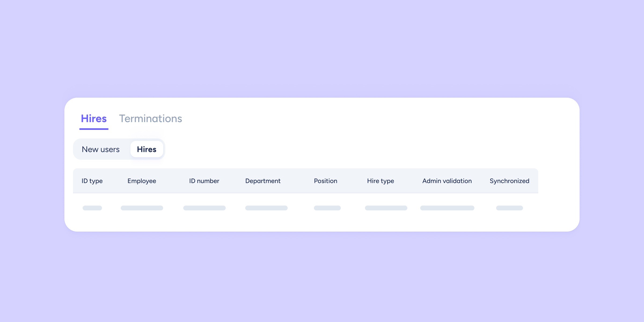This screenshot has height=322, width=644.
Task: Click loading placeholder under Employee column
Action: click(142, 208)
